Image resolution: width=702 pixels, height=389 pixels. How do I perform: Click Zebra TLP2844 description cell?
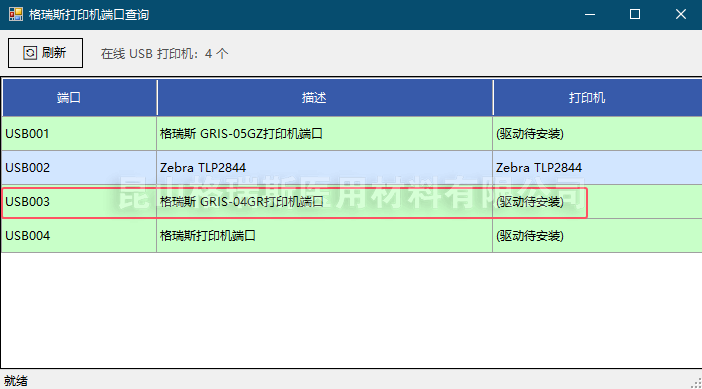[x=325, y=167]
